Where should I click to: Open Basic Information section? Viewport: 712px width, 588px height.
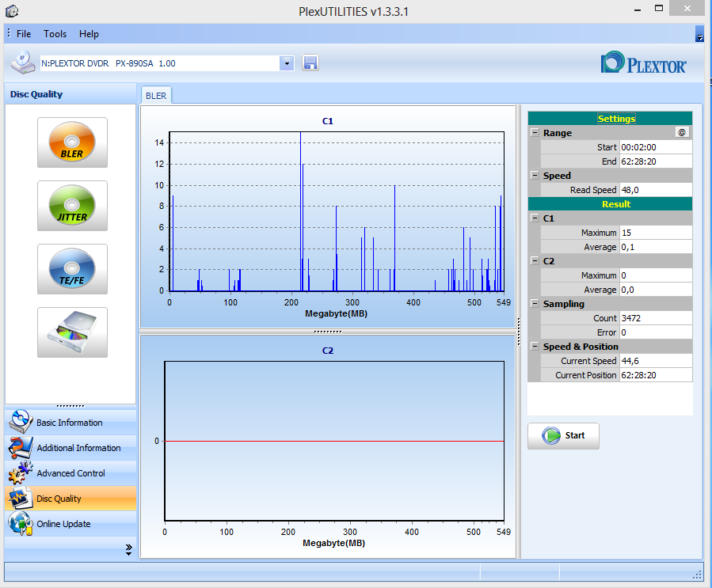point(70,423)
